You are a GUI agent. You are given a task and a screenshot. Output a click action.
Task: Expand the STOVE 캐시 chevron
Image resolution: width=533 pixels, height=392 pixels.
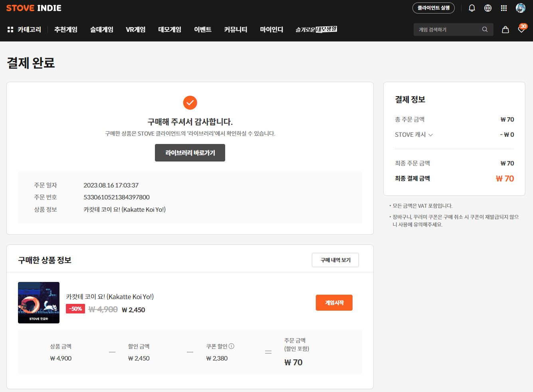click(431, 135)
